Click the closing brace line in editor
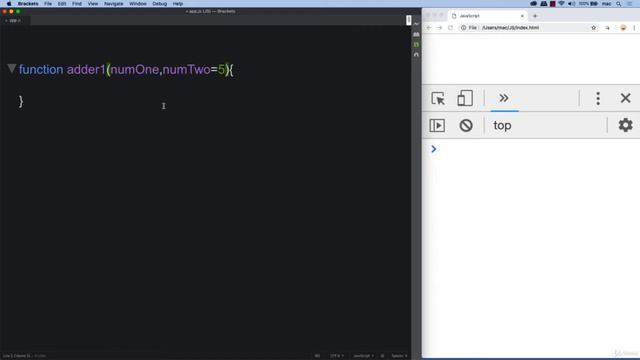 (21, 101)
